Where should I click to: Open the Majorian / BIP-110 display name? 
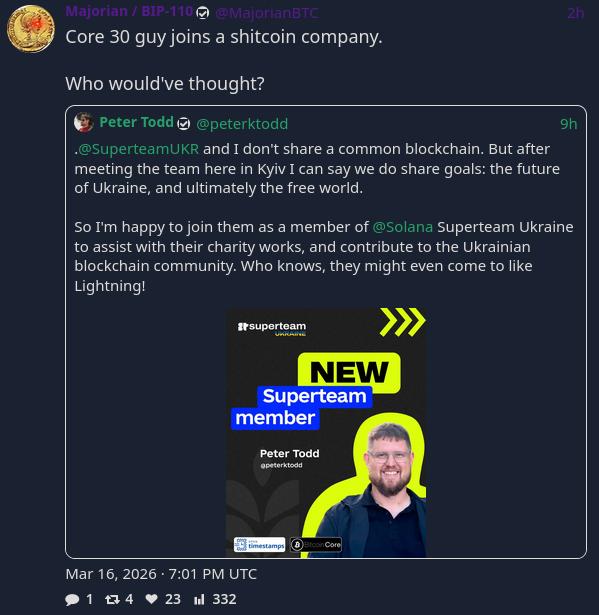tap(129, 11)
